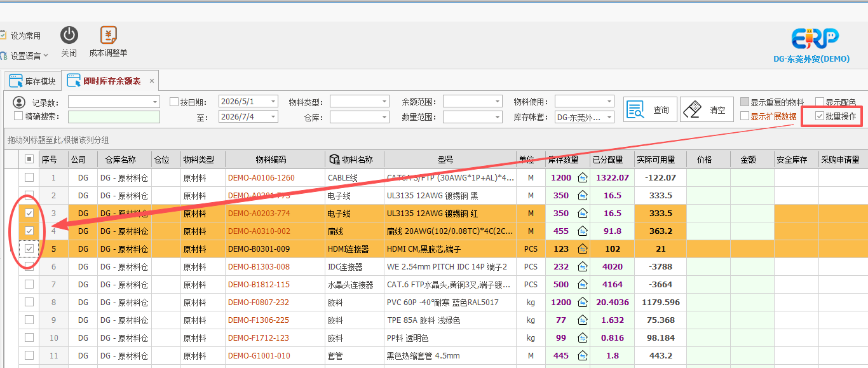Open the 2026/5/1 start date picker
Viewport: 868px width, 368px height.
(x=273, y=102)
